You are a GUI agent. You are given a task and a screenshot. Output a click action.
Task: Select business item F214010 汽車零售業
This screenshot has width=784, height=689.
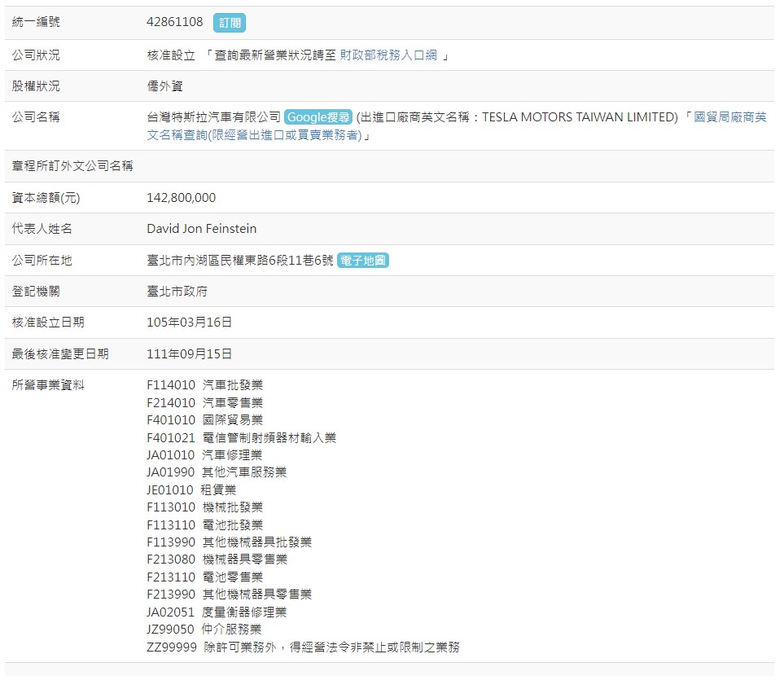click(204, 402)
